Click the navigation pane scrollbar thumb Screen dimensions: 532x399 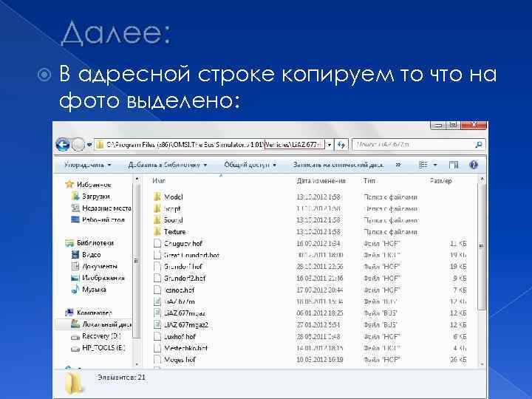coord(137,261)
